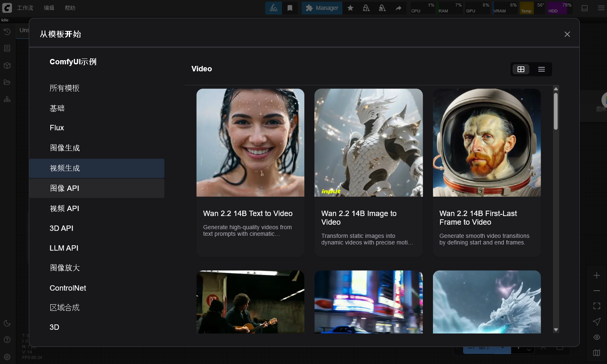This screenshot has width=607, height=364.
Task: Click the bookmark icon in top toolbar
Action: pyautogui.click(x=290, y=8)
